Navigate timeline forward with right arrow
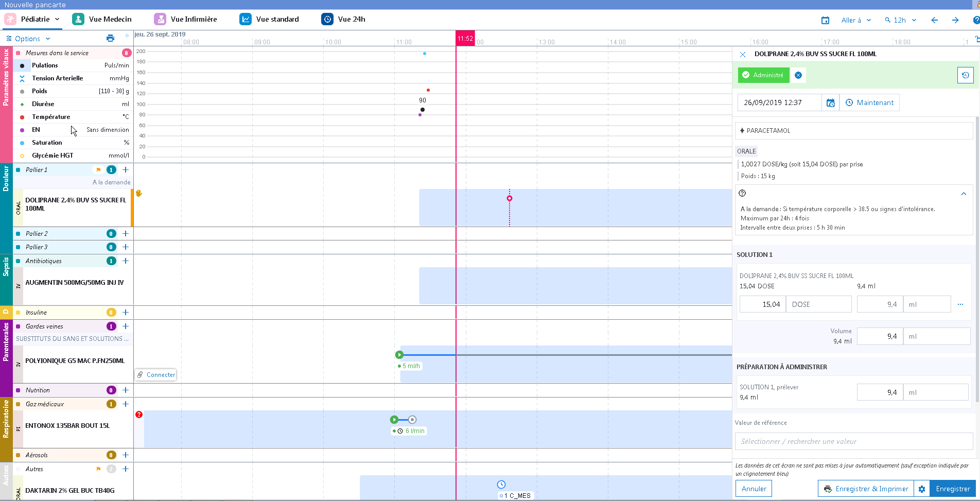Viewport: 980px width, 501px height. (x=955, y=20)
